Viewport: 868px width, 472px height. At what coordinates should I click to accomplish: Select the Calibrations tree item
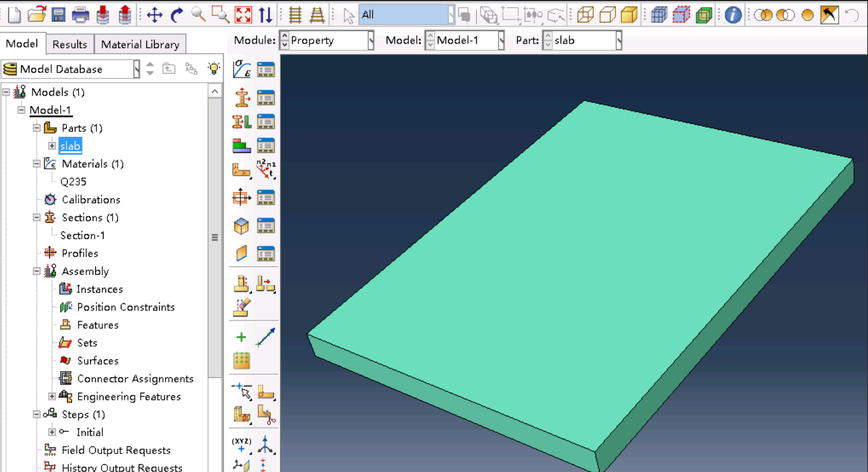point(91,200)
